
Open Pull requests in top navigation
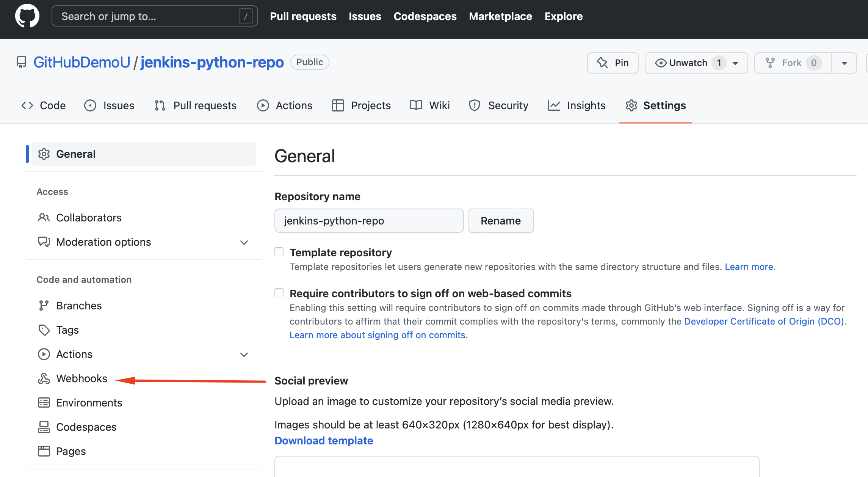click(x=303, y=16)
